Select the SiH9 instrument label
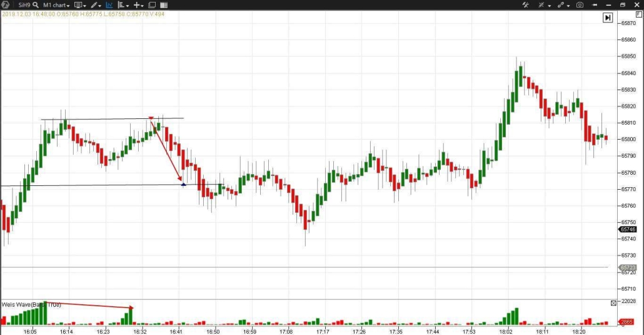 click(x=24, y=5)
